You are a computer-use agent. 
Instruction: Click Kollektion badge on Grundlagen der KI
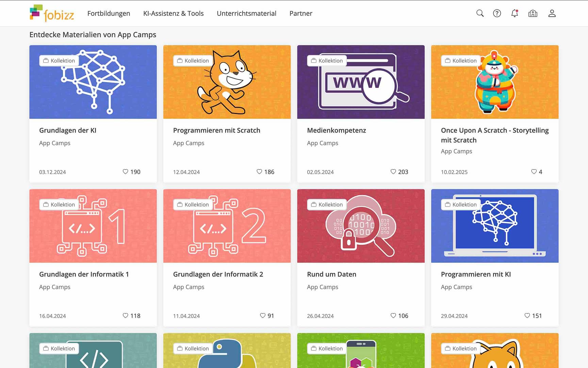click(x=59, y=61)
